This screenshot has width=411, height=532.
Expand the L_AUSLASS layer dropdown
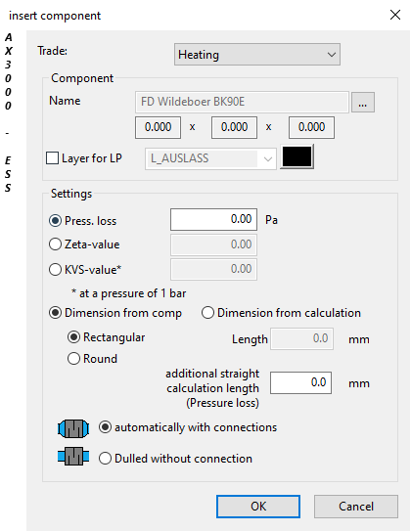tap(210, 158)
